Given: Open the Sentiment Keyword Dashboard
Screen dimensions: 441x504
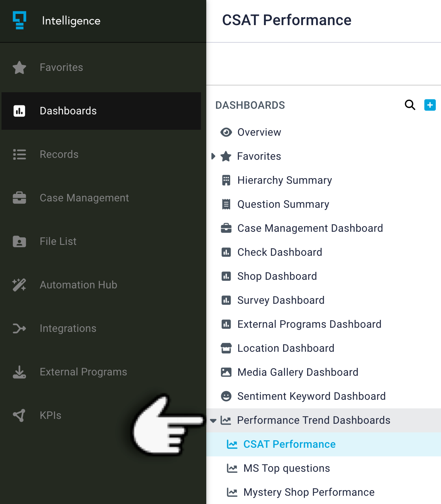Looking at the screenshot, I should 311,396.
